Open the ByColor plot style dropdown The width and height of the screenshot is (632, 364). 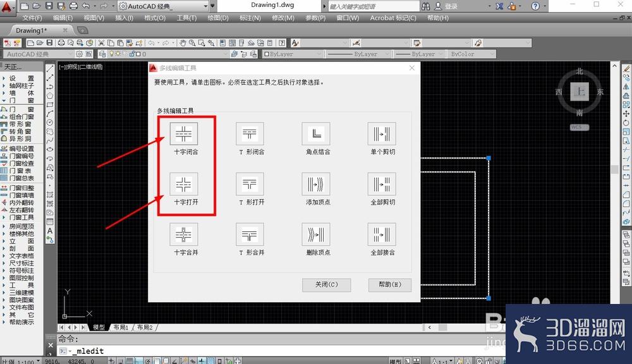coord(492,54)
